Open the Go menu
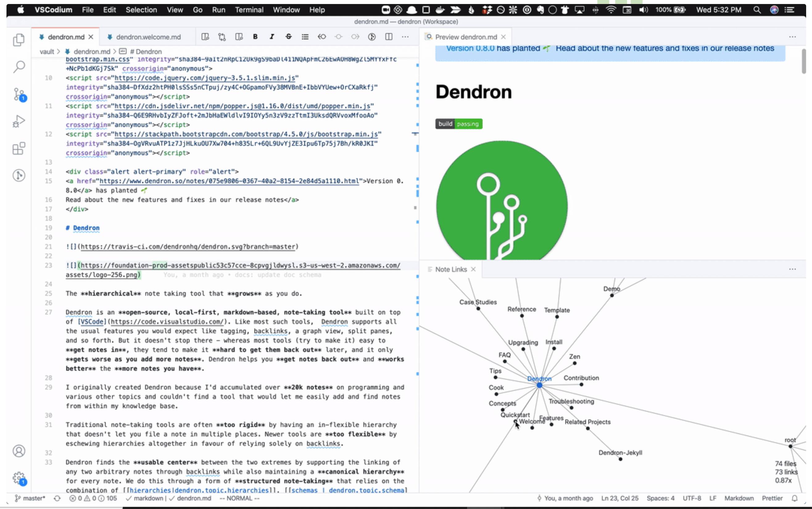812x509 pixels. click(198, 10)
